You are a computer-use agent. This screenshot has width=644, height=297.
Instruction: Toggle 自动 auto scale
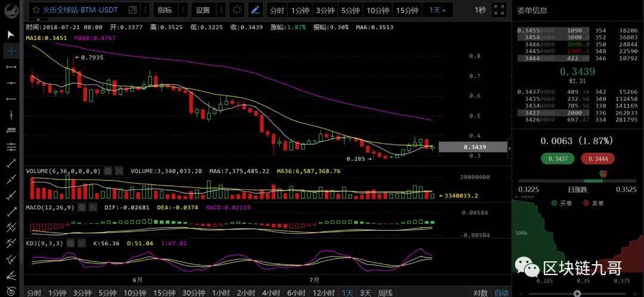tap(501, 292)
